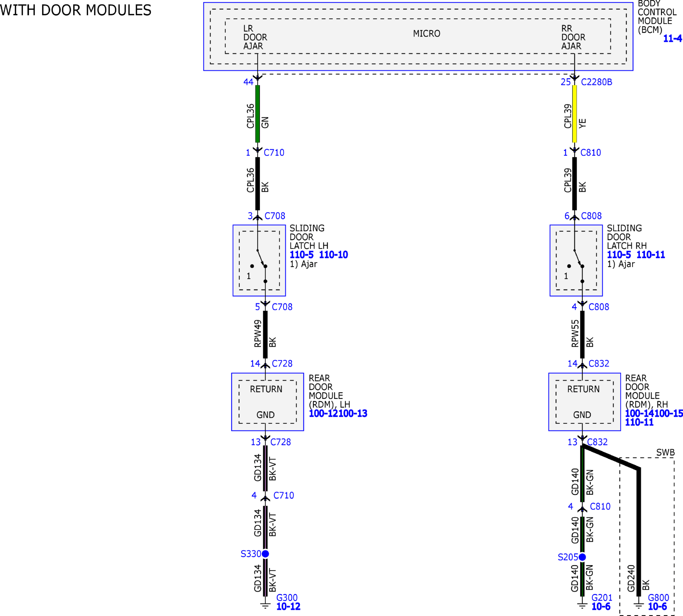Select connector C810 at pin 1
The width and height of the screenshot is (683, 616).
(x=591, y=153)
